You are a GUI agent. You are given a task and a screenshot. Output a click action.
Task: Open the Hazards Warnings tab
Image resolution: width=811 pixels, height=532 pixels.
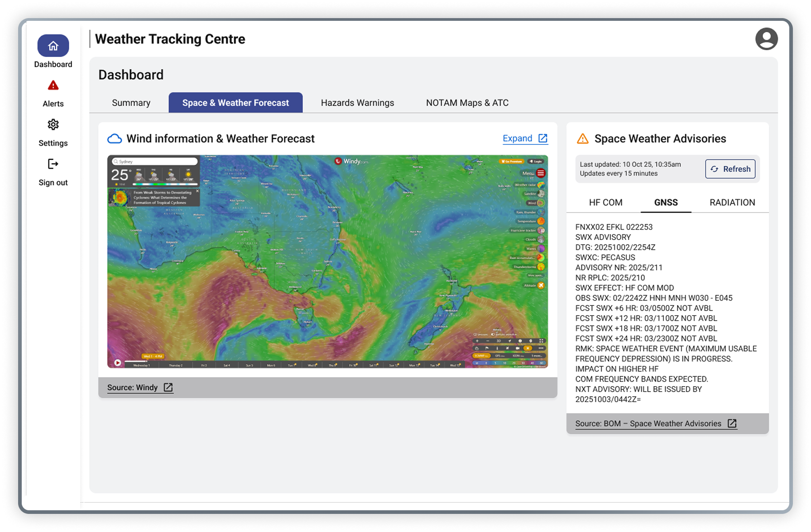[x=357, y=103]
